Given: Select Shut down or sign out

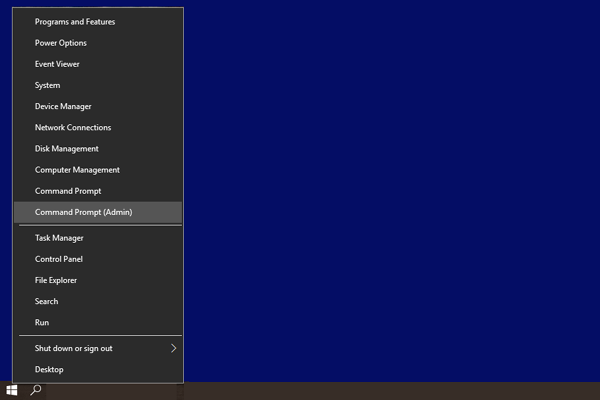Looking at the screenshot, I should (98, 348).
